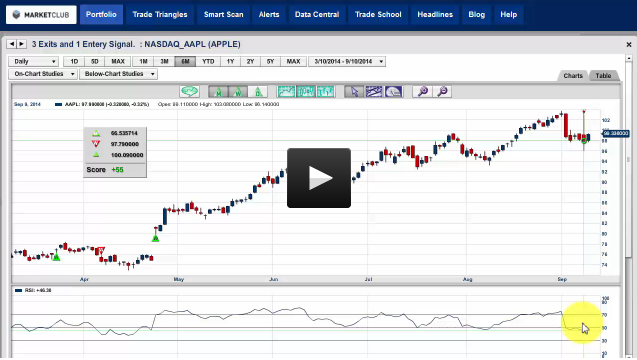Open the Trade Triangles menu
The height and width of the screenshot is (360, 637).
tap(160, 15)
